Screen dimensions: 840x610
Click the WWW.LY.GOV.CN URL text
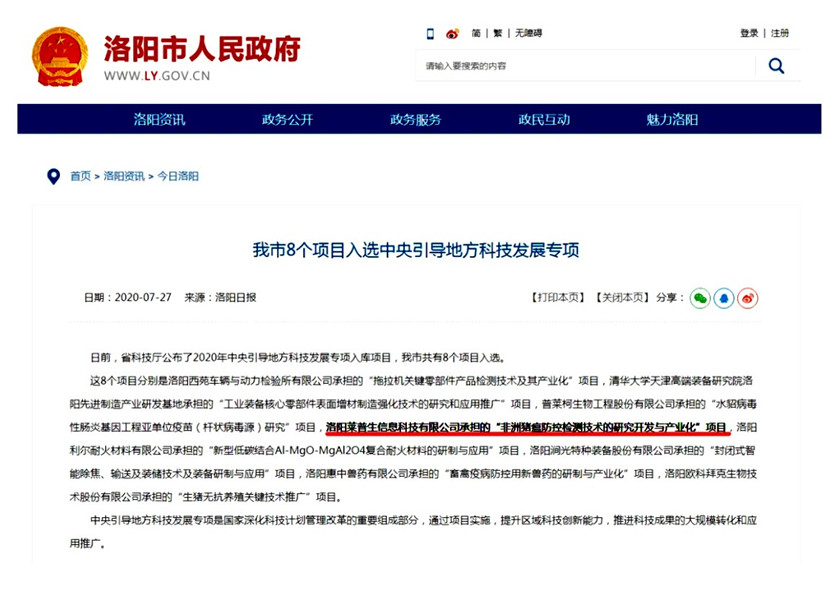pyautogui.click(x=157, y=76)
